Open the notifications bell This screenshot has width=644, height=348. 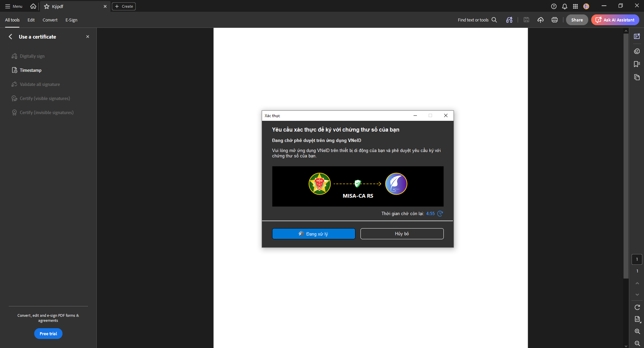pos(565,6)
